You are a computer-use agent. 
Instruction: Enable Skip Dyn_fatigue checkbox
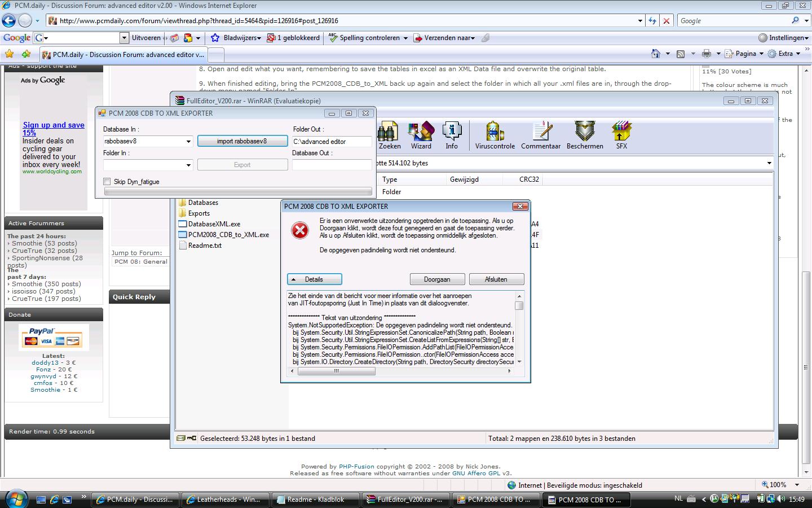coord(107,182)
